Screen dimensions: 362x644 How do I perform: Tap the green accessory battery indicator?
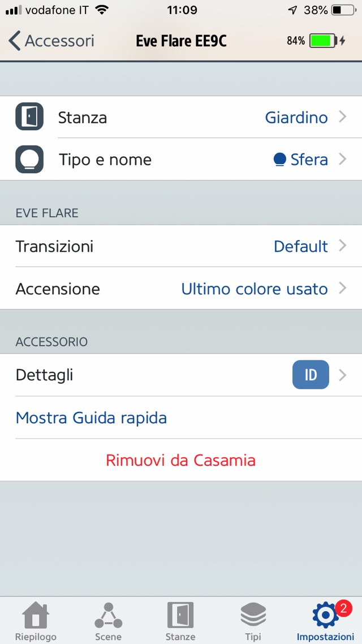(323, 41)
